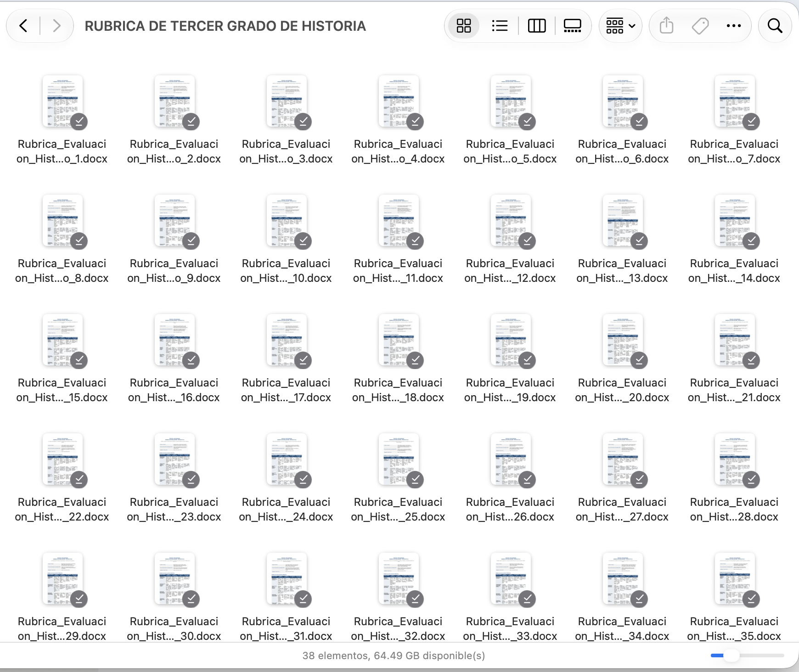
Task: Switch to gallery view
Action: click(x=572, y=26)
